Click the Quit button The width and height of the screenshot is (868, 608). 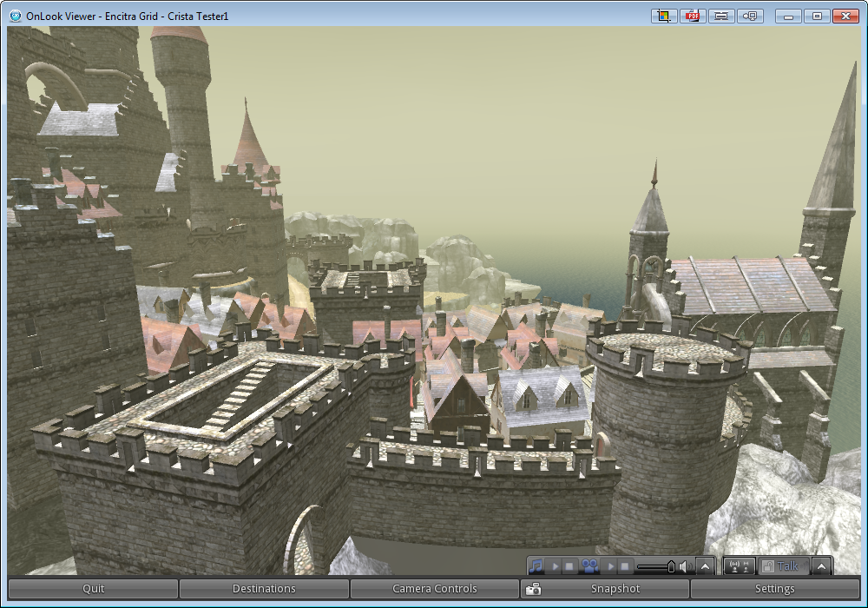93,589
